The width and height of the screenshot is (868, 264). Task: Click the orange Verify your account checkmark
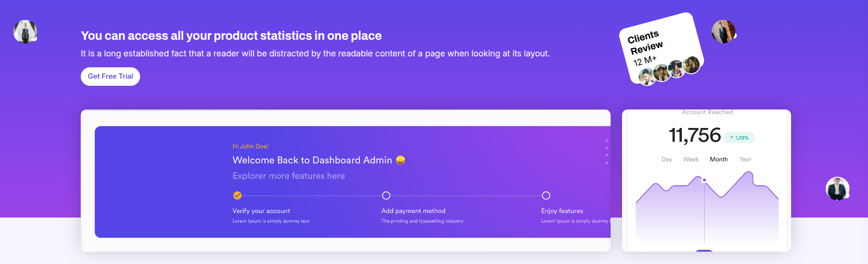tap(237, 195)
